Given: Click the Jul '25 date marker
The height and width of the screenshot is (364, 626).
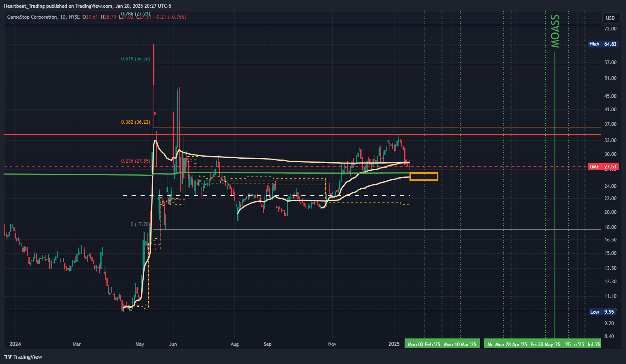Looking at the screenshot, I should point(594,344).
